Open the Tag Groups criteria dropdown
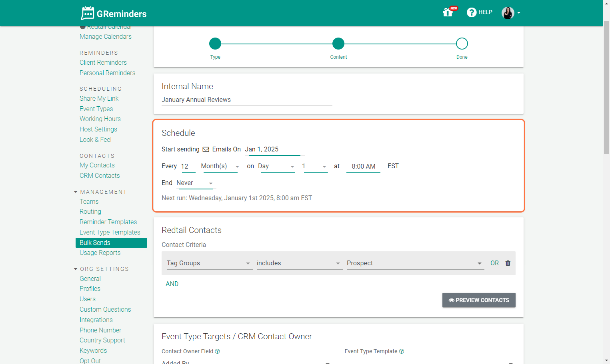610x364 pixels. (x=209, y=263)
